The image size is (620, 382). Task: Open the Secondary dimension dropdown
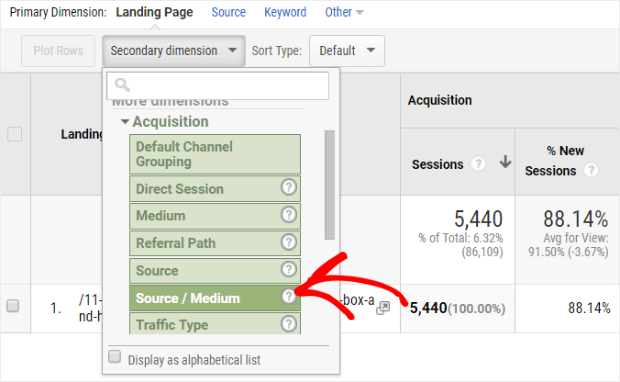pos(174,51)
